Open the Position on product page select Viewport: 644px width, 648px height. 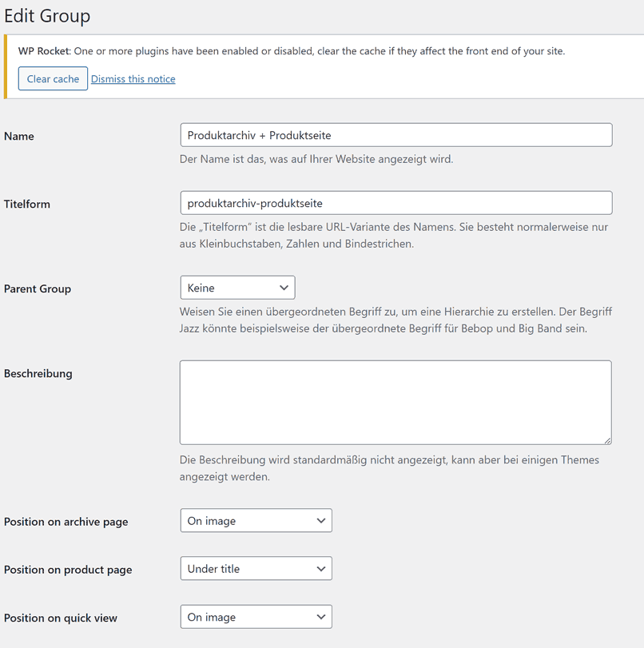click(x=256, y=569)
